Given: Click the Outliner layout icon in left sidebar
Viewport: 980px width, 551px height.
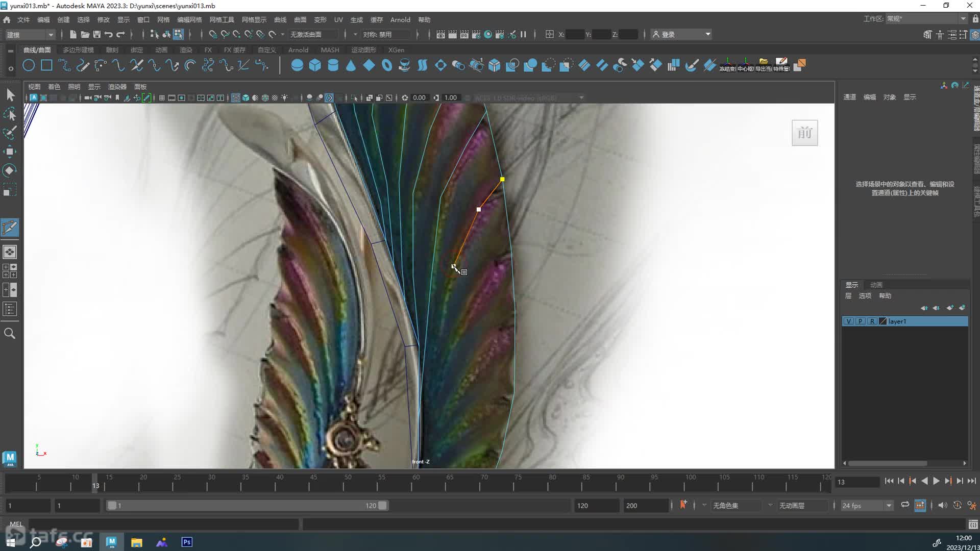Looking at the screenshot, I should [x=10, y=309].
